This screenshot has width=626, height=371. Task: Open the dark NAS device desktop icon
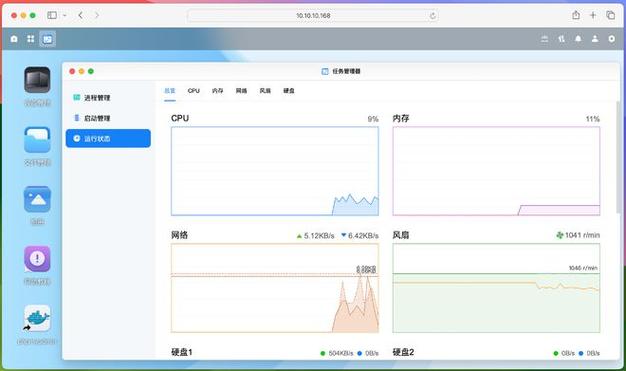pyautogui.click(x=37, y=80)
